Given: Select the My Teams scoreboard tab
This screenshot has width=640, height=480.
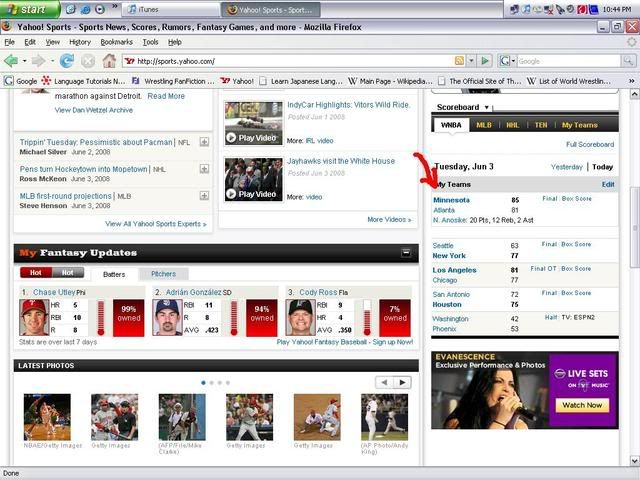Looking at the screenshot, I should tap(580, 125).
